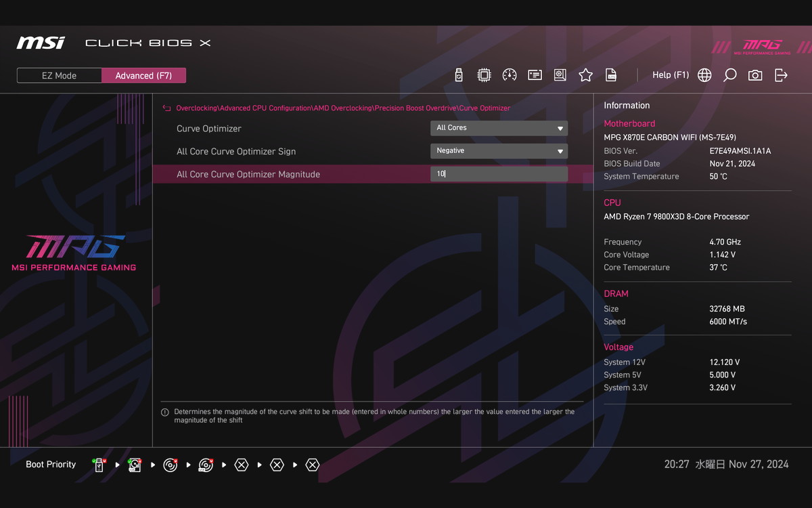Click the Magnitude input field showing 10
This screenshot has height=508, width=812.
[x=499, y=174]
